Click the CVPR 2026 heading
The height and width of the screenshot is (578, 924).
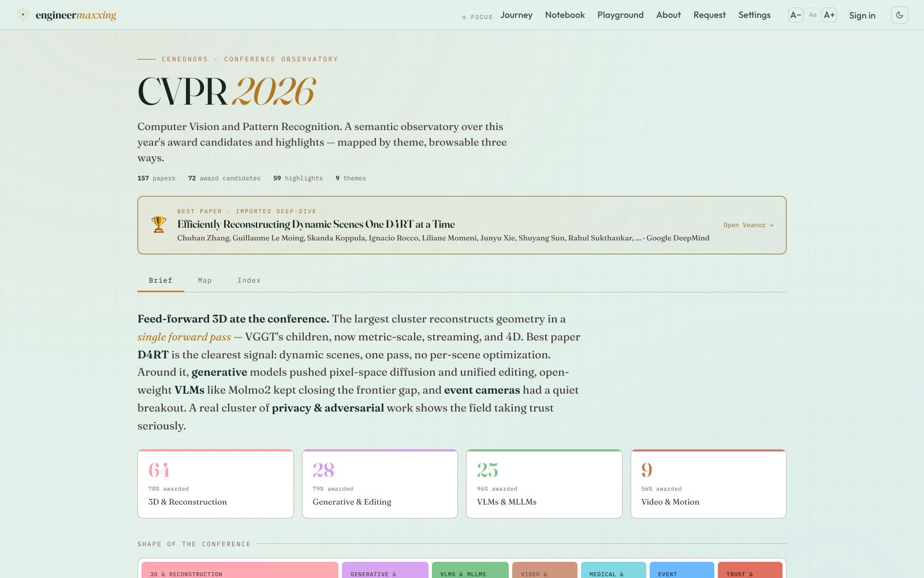(x=226, y=92)
